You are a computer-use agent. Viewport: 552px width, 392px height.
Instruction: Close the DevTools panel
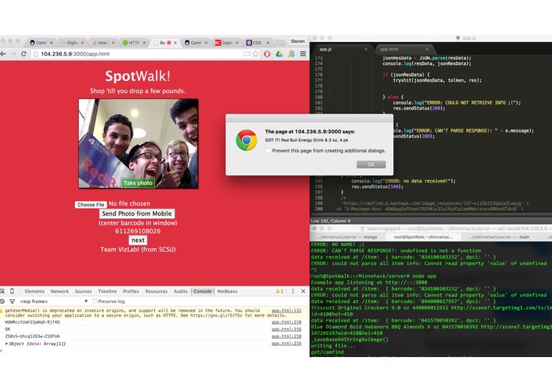tap(303, 291)
